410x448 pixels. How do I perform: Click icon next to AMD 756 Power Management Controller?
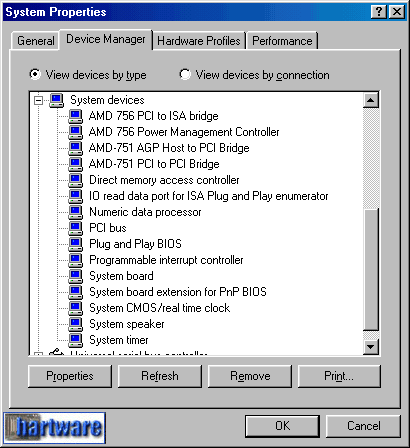coord(75,132)
